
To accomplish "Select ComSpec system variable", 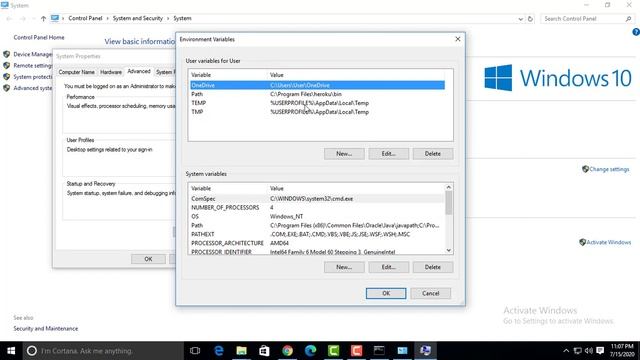I will point(317,199).
